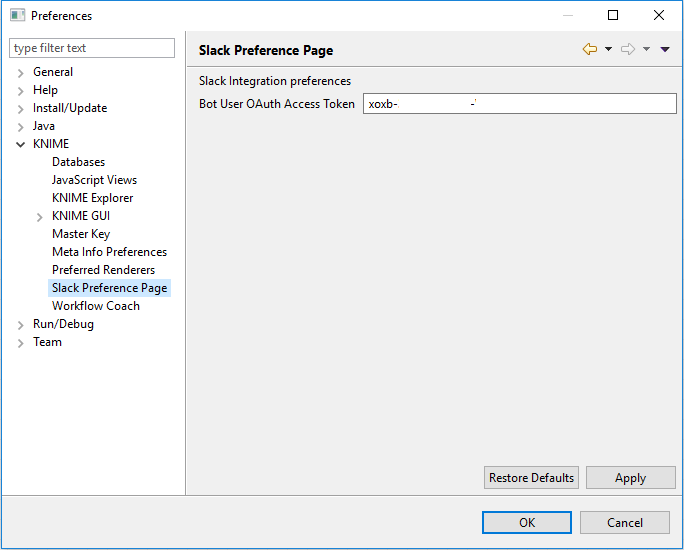
Task: Open the KNIME Explorer preference page
Action: pos(92,198)
